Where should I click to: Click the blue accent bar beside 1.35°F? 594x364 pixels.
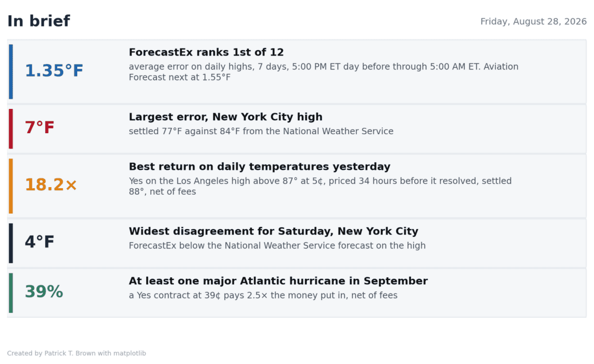(x=11, y=72)
